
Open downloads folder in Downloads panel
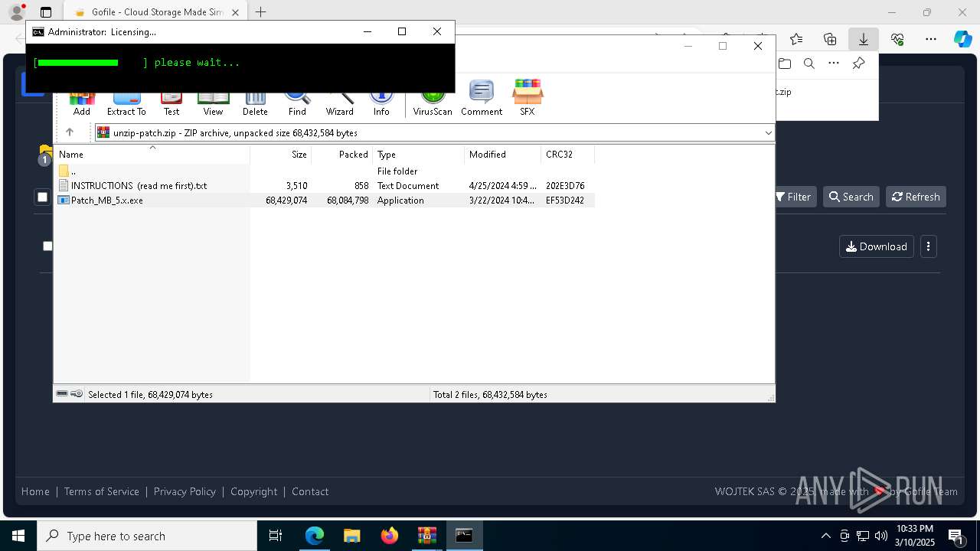(784, 64)
